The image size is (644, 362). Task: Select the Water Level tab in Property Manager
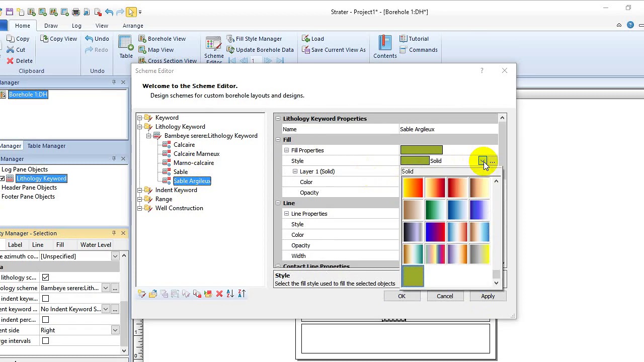[x=96, y=245]
